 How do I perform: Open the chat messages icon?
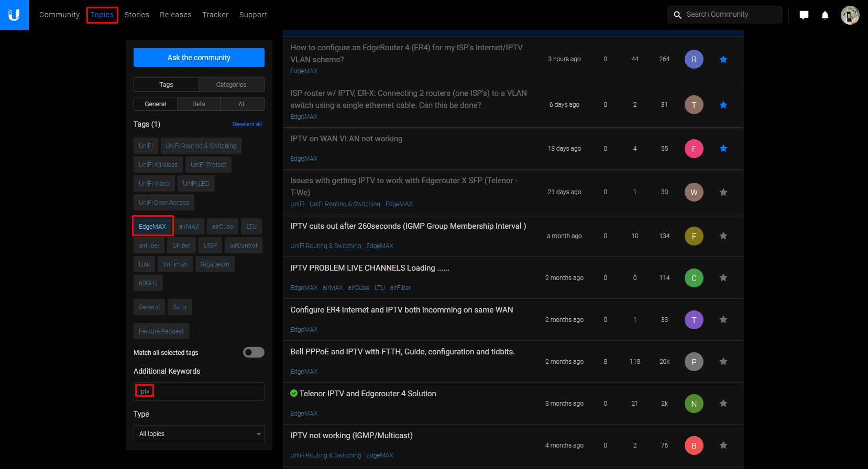point(804,15)
